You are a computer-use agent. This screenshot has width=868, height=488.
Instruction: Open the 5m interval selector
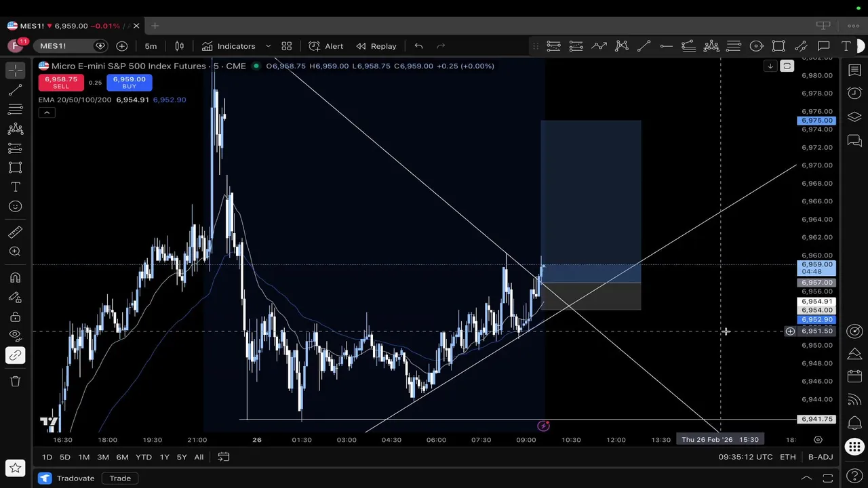click(151, 46)
